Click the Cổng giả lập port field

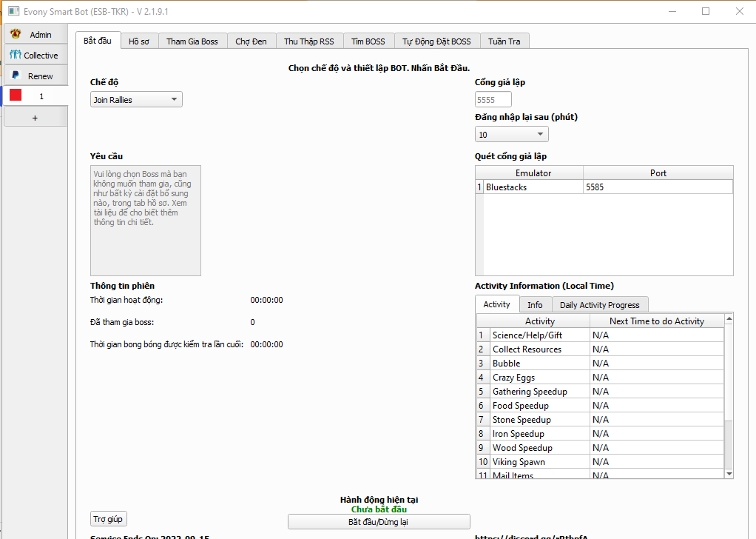tap(493, 100)
